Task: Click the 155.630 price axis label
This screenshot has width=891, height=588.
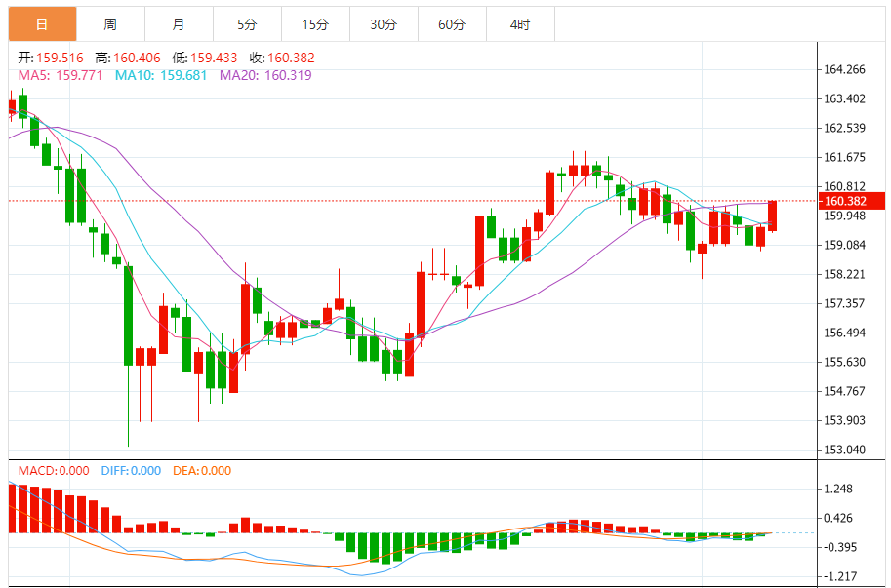Action: 844,362
